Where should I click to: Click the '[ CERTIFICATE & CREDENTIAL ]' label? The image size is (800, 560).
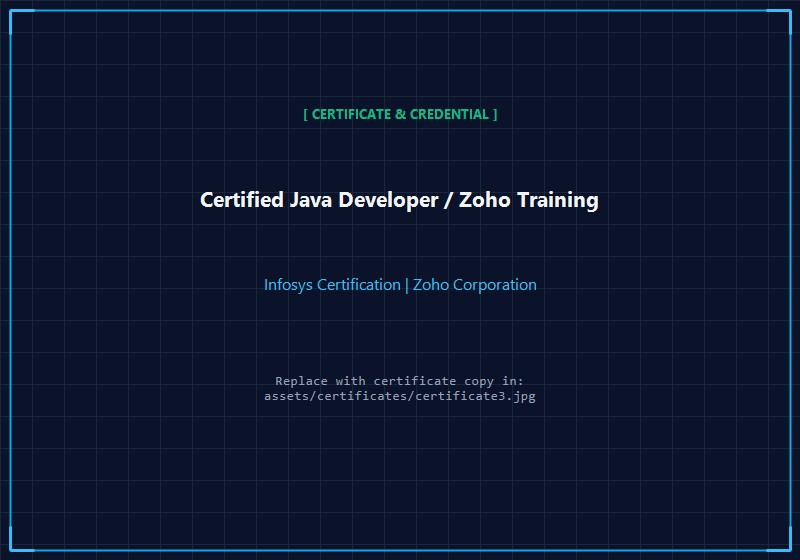point(400,114)
